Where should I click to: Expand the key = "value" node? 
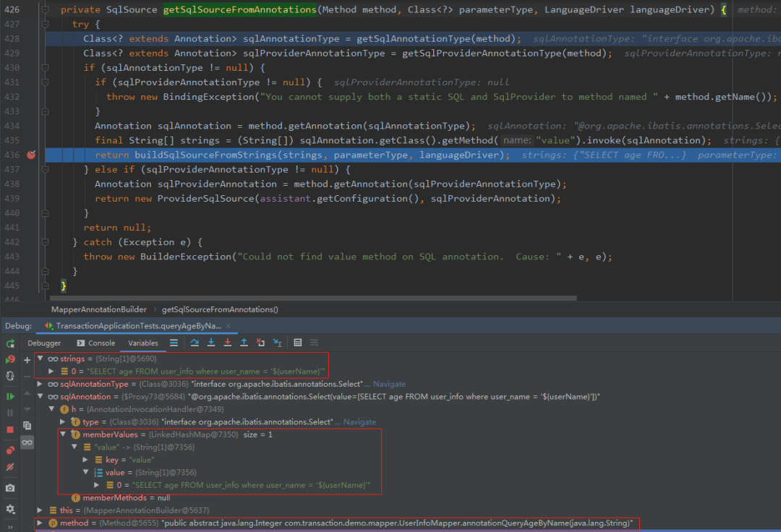point(85,460)
